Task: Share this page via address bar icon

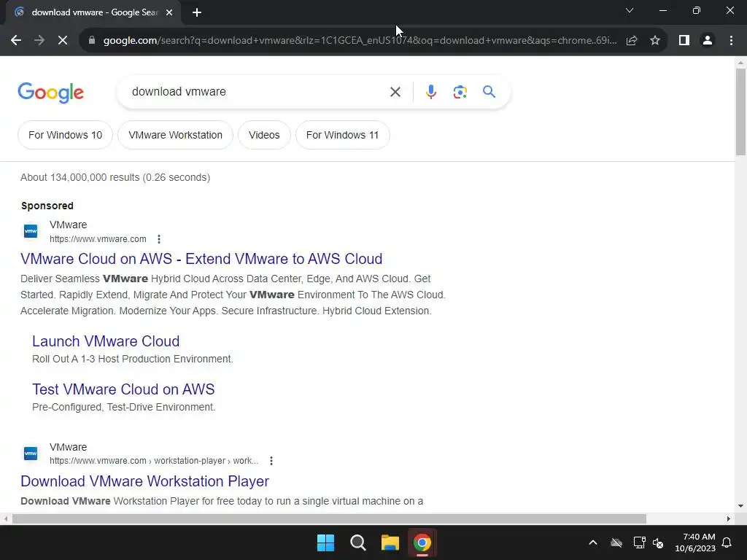Action: coord(632,41)
